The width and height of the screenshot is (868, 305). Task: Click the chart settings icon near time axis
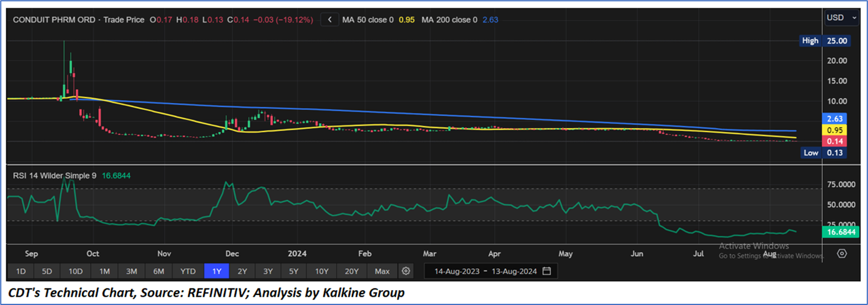pyautogui.click(x=842, y=253)
